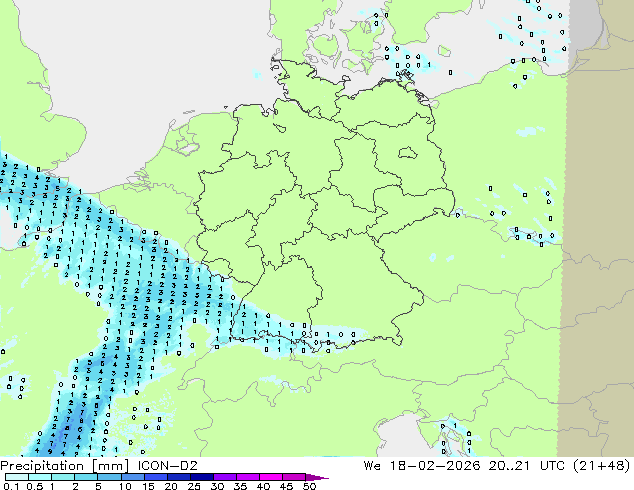Click the "18-02-2026" date text
Screen dimensions: 634x490
click(x=434, y=466)
